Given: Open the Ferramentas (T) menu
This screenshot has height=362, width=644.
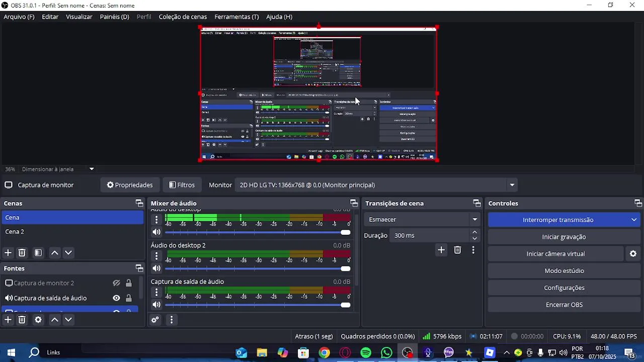Looking at the screenshot, I should 236,17.
